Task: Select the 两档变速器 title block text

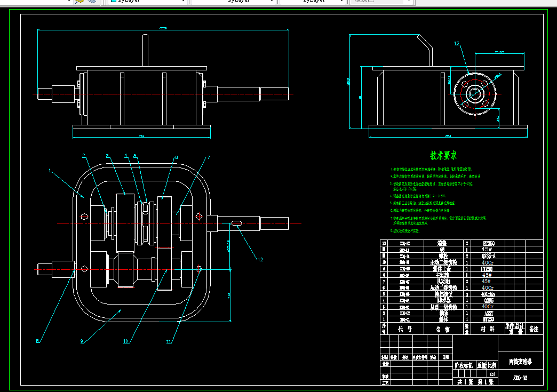Action: point(520,362)
